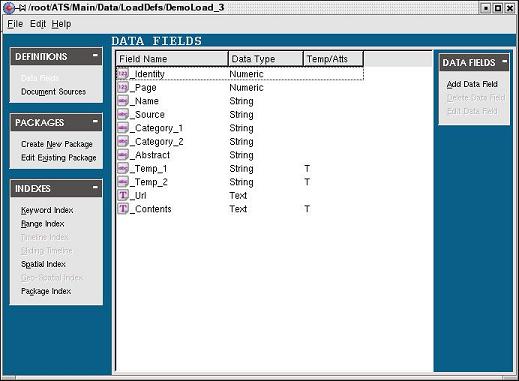Click the string icon beside _Name

123,101
